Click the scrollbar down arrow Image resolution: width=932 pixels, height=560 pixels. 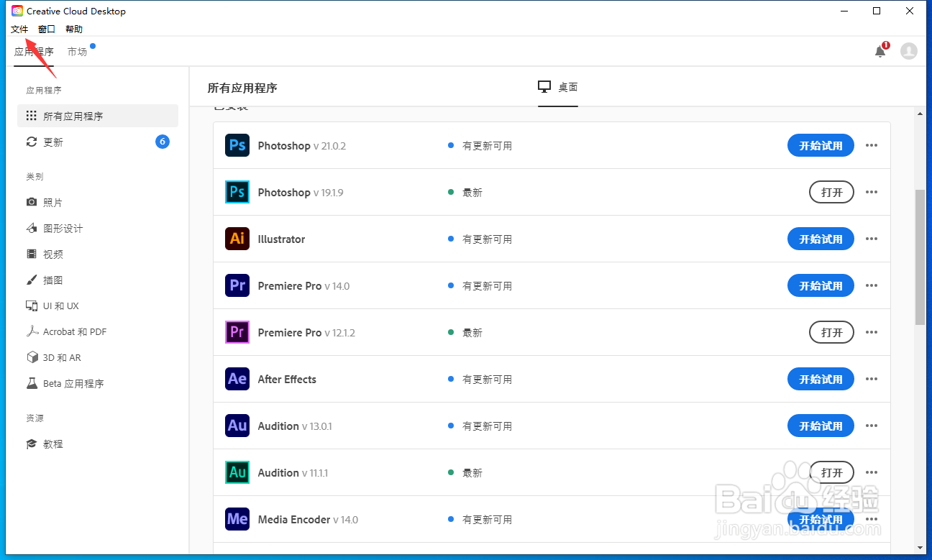[920, 548]
